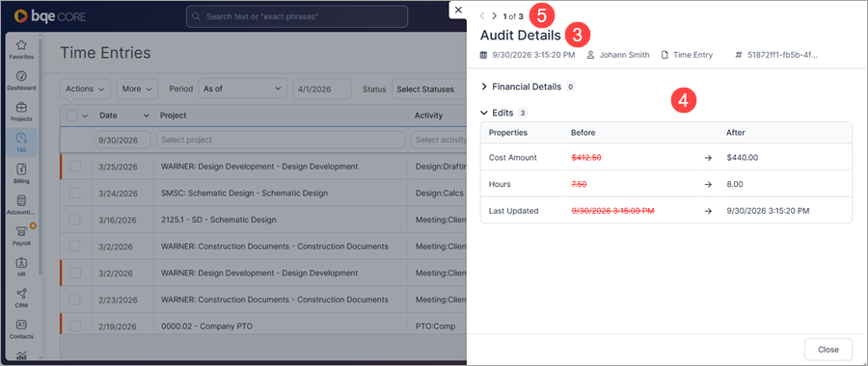
Task: Go to next audit record arrow
Action: pyautogui.click(x=495, y=16)
